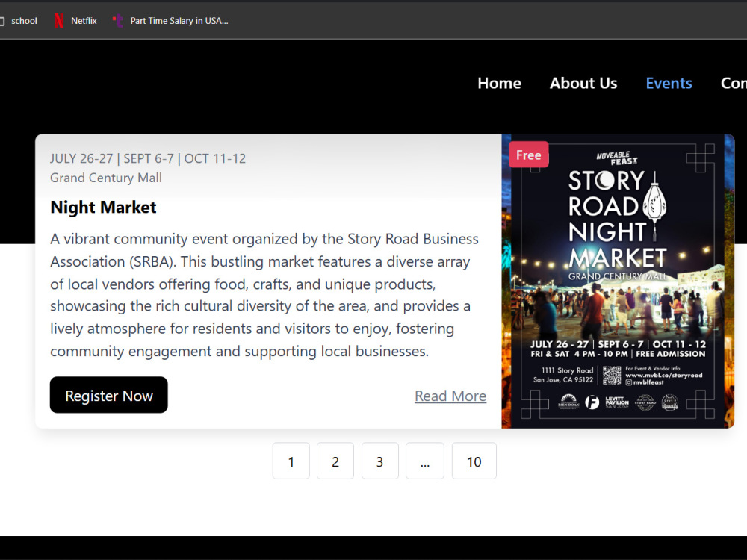Go to pagination page 1
747x560 pixels.
coord(291,461)
